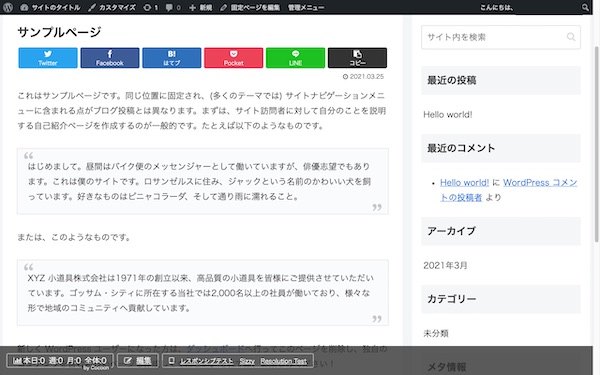The image size is (600, 375).
Task: Open the 未分類 category
Action: pos(436,333)
